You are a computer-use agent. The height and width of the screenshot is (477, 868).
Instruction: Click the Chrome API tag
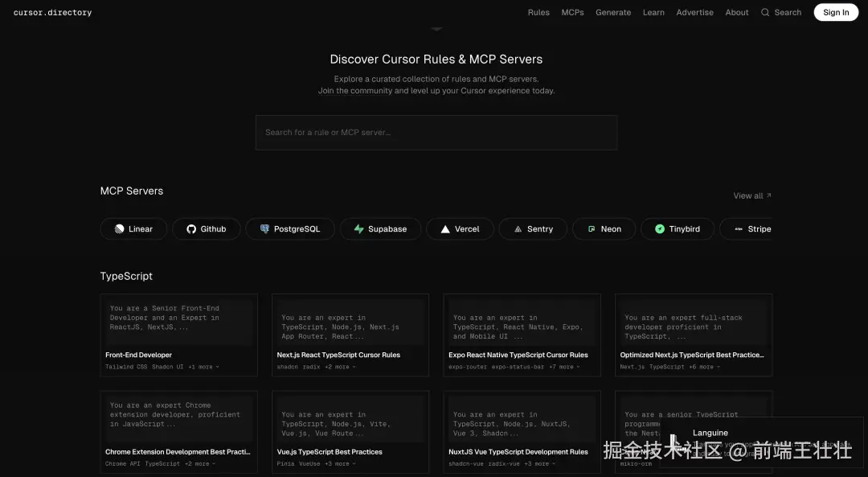[123, 463]
